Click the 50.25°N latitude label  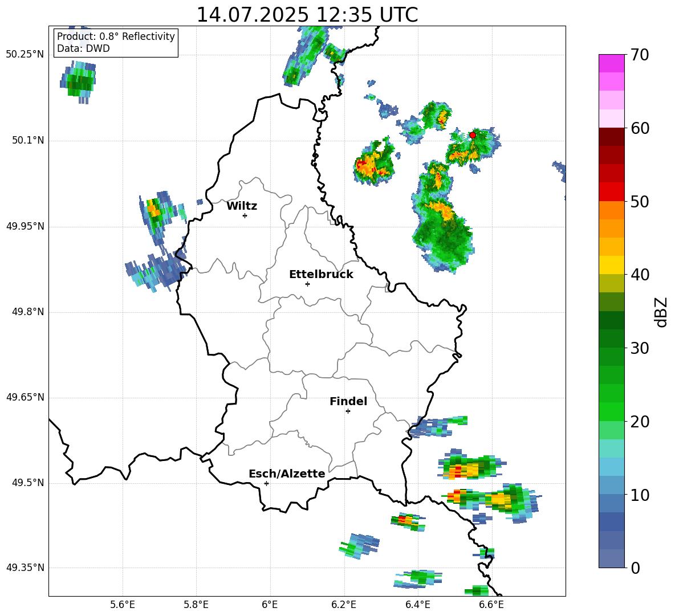25,55
